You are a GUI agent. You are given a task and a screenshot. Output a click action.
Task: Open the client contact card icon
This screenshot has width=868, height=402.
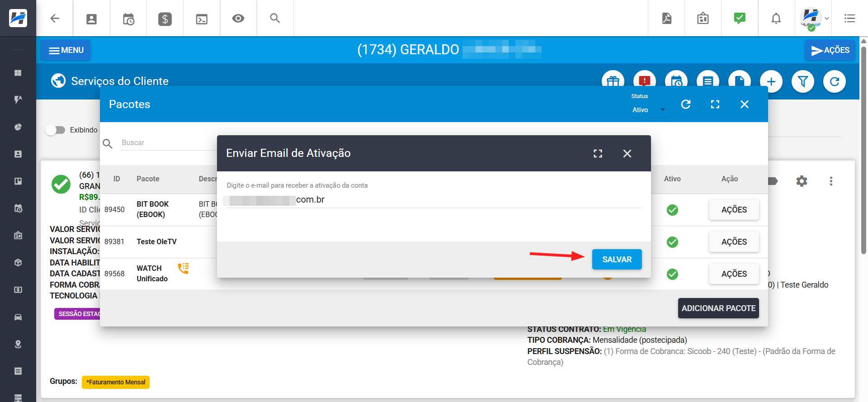[x=91, y=19]
